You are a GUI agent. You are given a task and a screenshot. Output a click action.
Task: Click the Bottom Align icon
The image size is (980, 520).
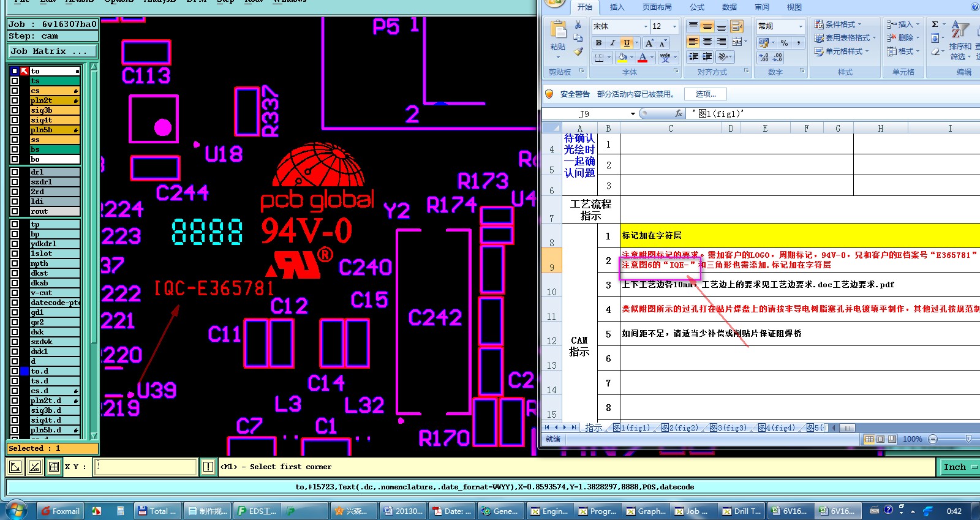(722, 26)
